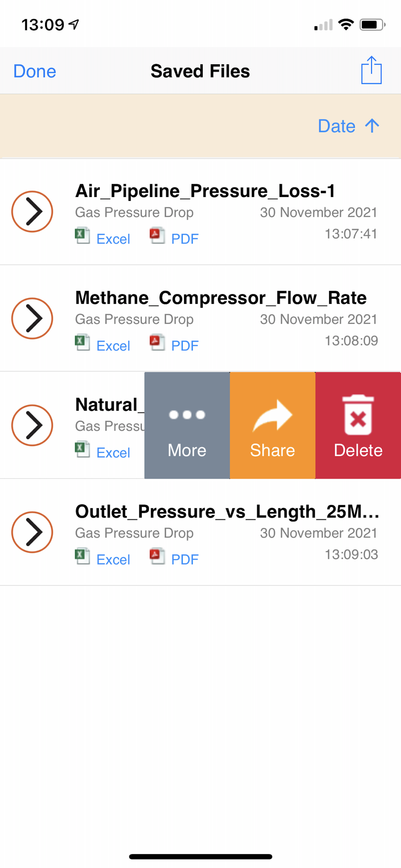The width and height of the screenshot is (401, 868).
Task: Open PDF icon for Air_Pipeline_Pressure_Loss-1
Action: (157, 236)
